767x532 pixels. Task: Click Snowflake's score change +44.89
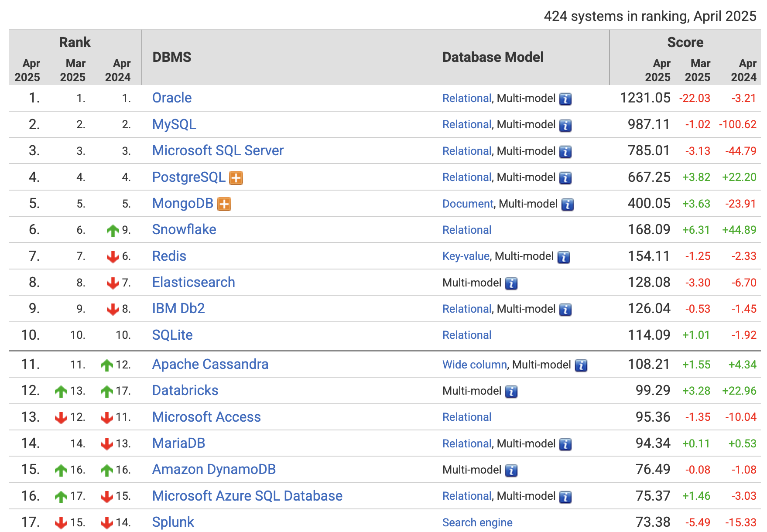point(740,229)
